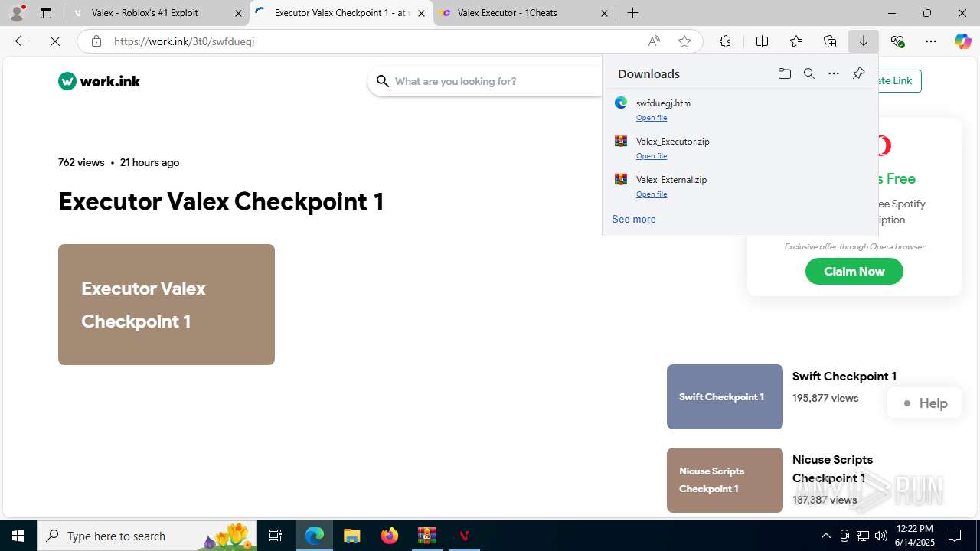Viewport: 980px width, 551px height.
Task: Open the Valex app on taskbar
Action: pyautogui.click(x=464, y=536)
